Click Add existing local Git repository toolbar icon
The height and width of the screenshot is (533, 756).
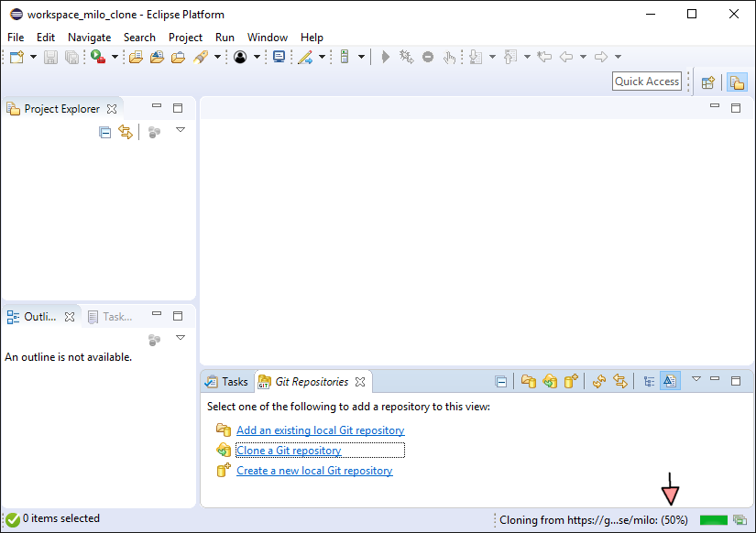529,382
